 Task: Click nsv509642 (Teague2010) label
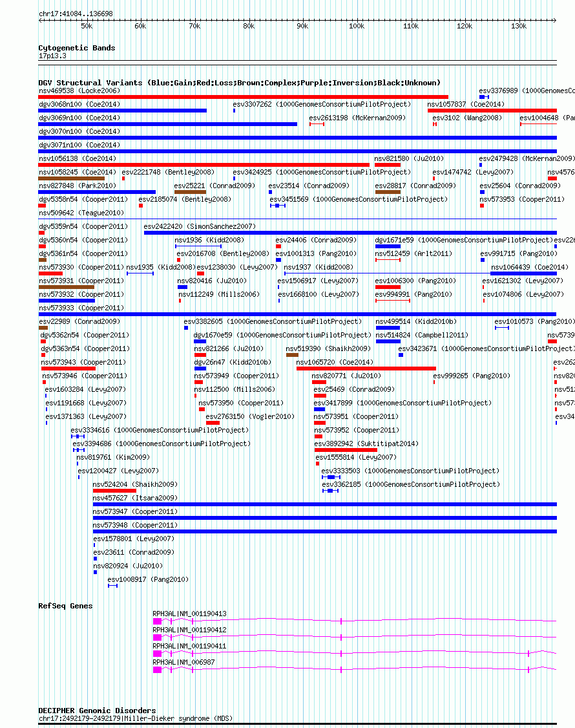(x=81, y=213)
